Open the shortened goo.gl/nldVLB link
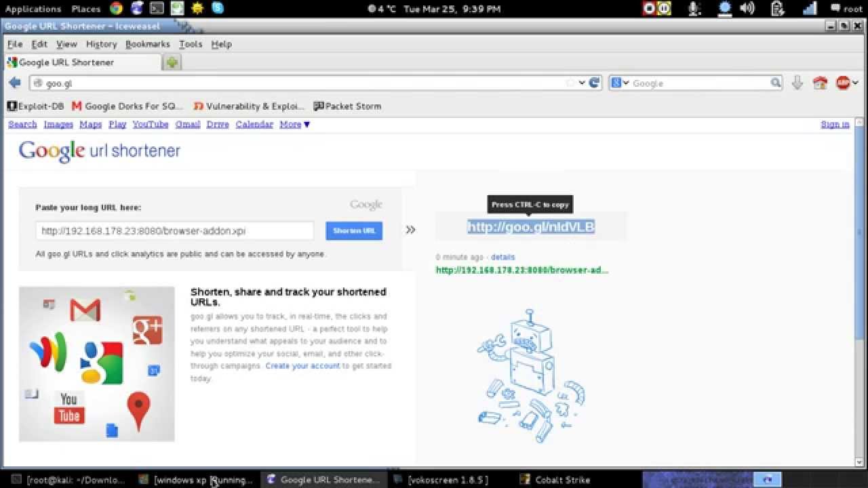Image resolution: width=868 pixels, height=488 pixels. [x=531, y=227]
